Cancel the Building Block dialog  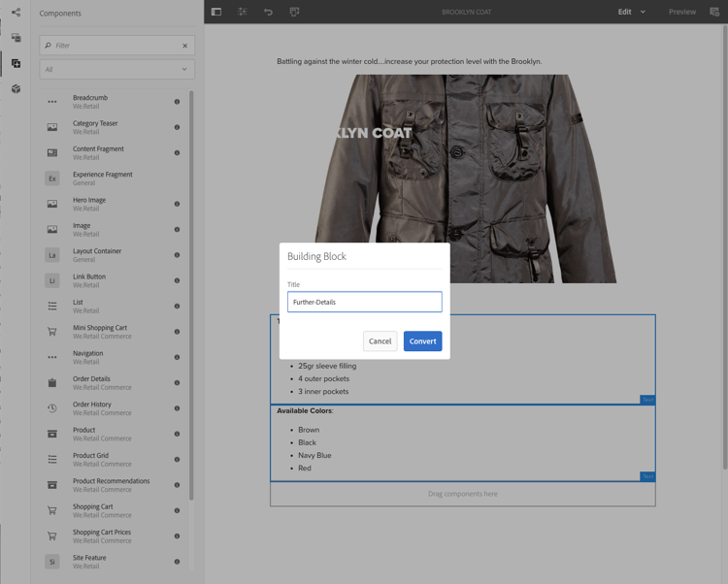point(380,341)
